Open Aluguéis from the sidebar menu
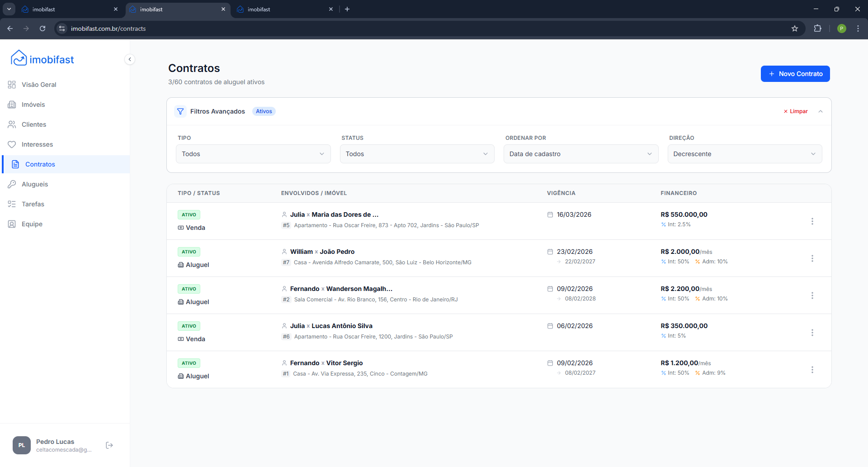Screen dimensions: 868x467 tap(35, 184)
